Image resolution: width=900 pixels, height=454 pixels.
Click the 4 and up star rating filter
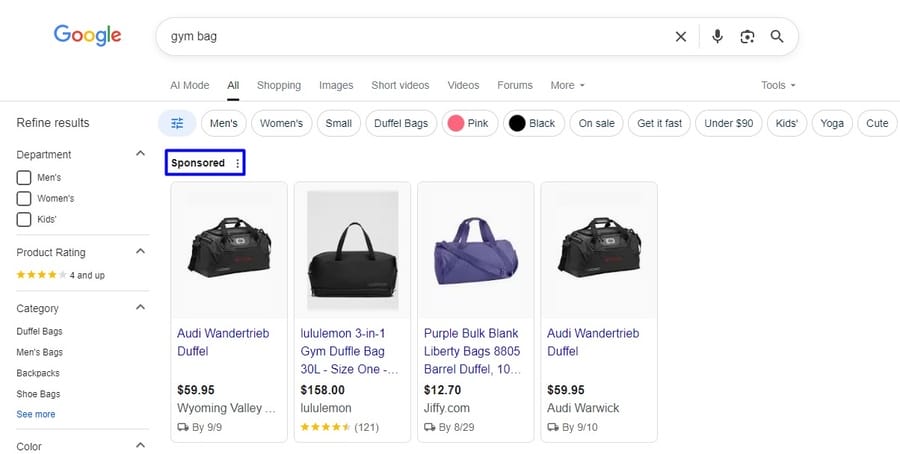pos(60,275)
